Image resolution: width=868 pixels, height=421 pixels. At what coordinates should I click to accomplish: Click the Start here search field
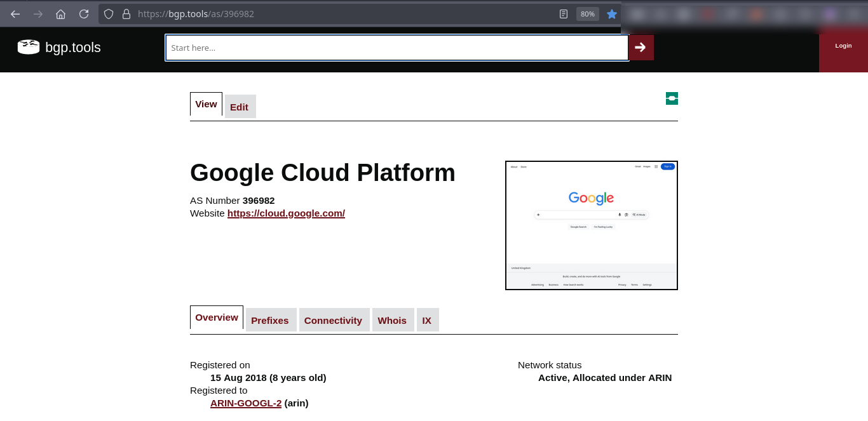[x=397, y=48]
